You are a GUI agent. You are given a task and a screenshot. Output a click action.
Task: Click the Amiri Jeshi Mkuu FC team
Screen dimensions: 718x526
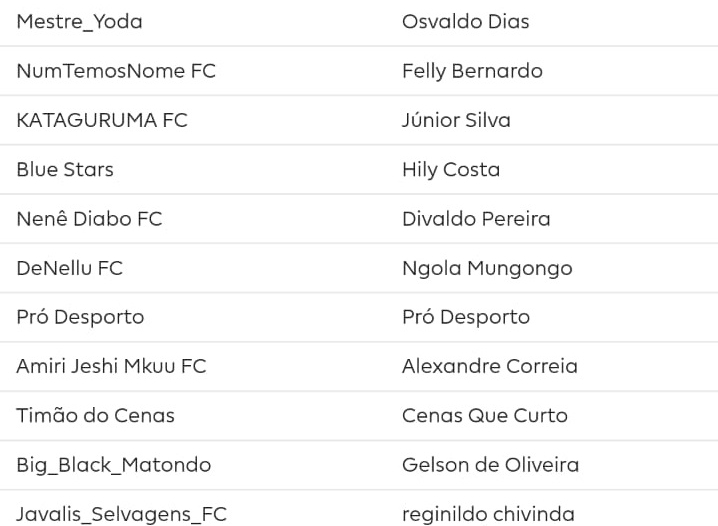[111, 366]
